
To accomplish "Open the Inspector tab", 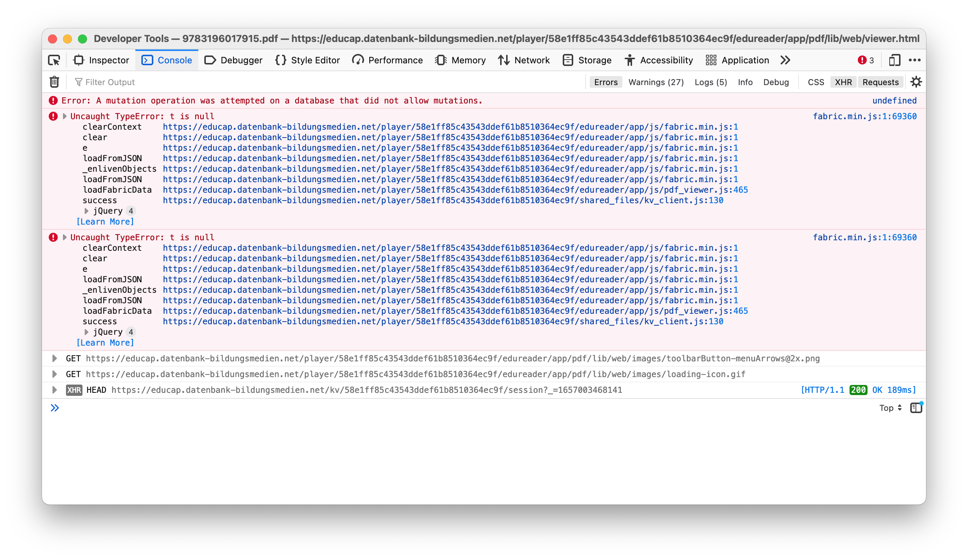I will coord(101,60).
